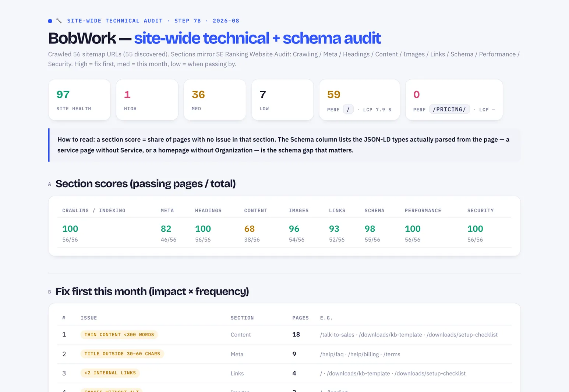Click the wrench icon in the audit header
The height and width of the screenshot is (392, 569).
(59, 21)
